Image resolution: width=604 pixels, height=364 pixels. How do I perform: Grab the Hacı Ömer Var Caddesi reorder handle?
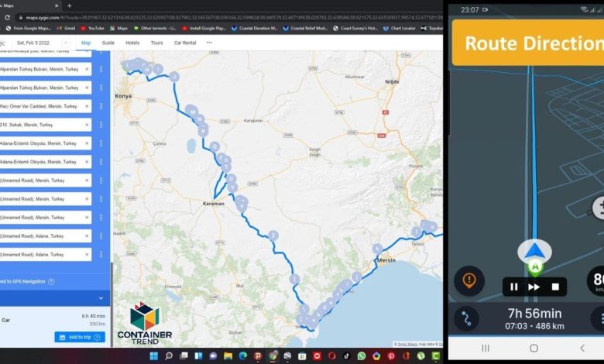click(101, 106)
